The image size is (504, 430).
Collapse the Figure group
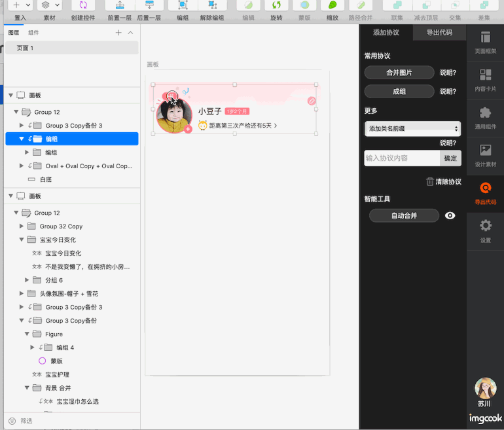coord(27,334)
